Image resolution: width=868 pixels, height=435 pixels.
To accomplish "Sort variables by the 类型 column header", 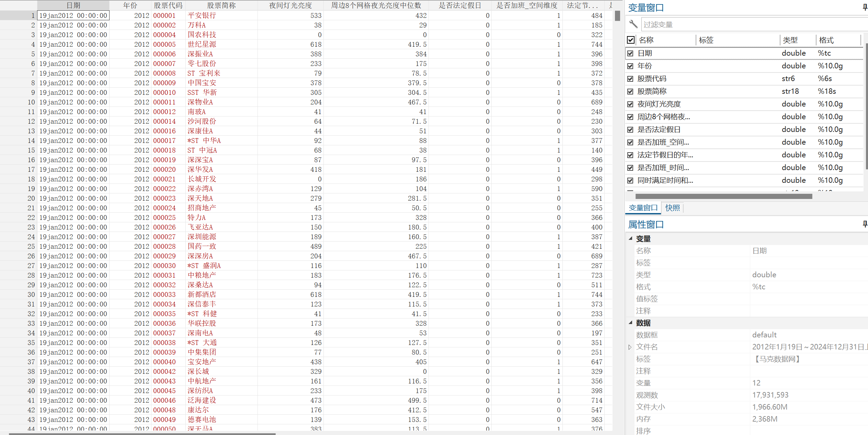I will click(790, 40).
